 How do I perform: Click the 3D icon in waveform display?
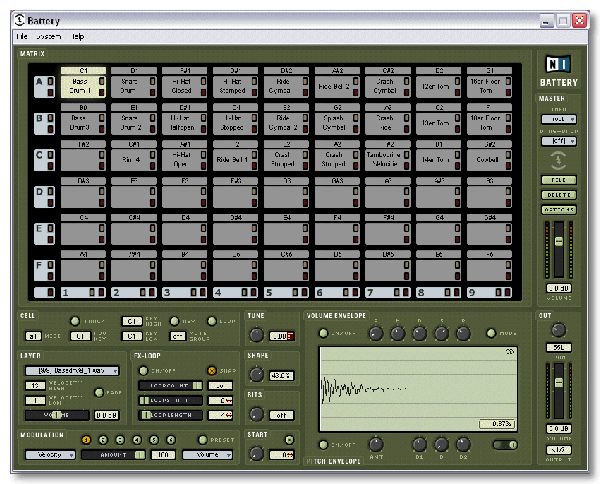coord(510,351)
